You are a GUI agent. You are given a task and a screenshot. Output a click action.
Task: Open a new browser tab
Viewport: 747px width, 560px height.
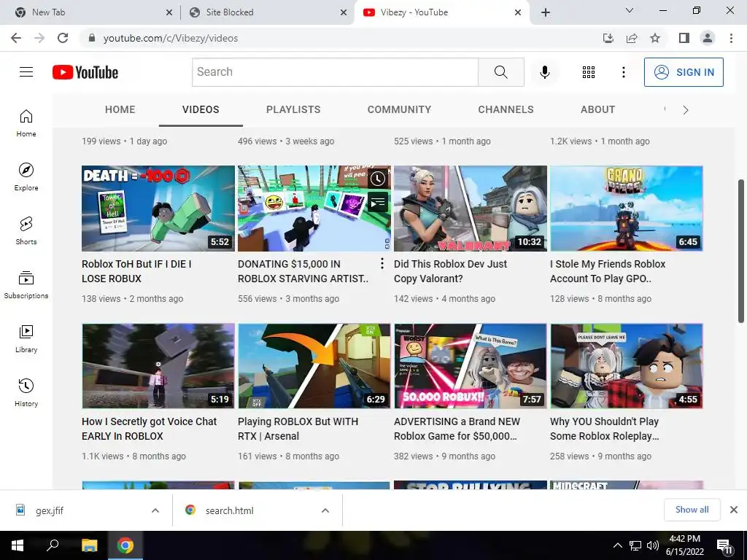click(546, 12)
